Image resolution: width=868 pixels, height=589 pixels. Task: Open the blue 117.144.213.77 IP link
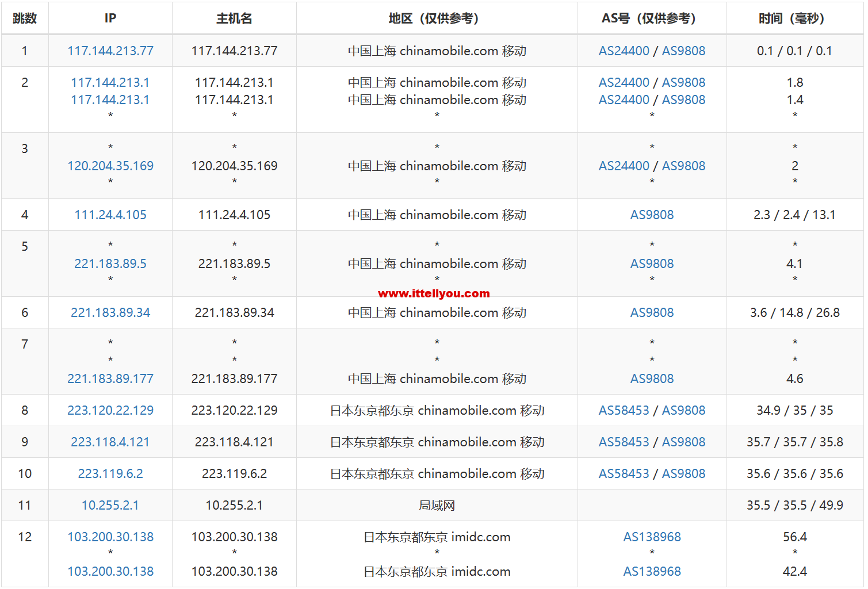pos(110,51)
